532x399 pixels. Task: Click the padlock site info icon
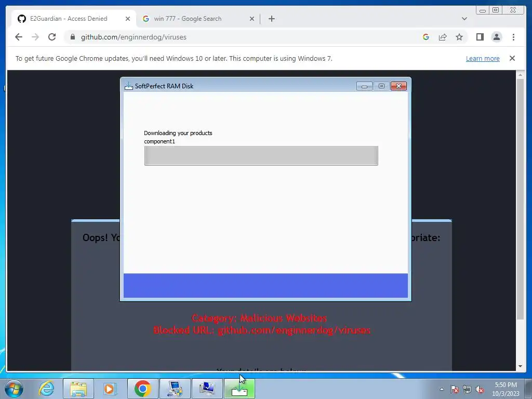tap(73, 37)
